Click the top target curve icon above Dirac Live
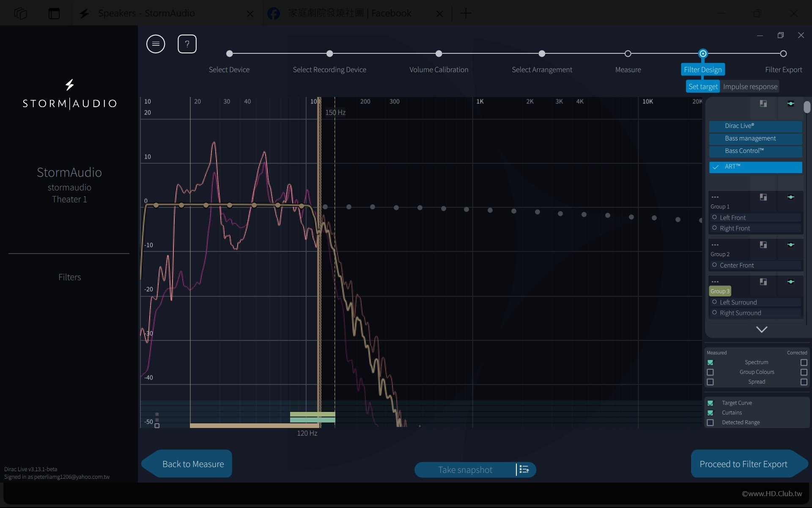 (x=763, y=104)
